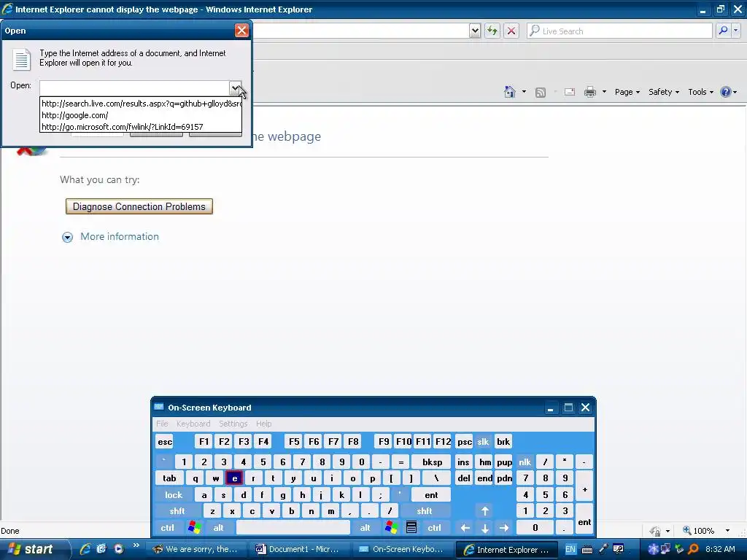Image resolution: width=747 pixels, height=560 pixels.
Task: Click the Read Mail icon
Action: pyautogui.click(x=570, y=92)
